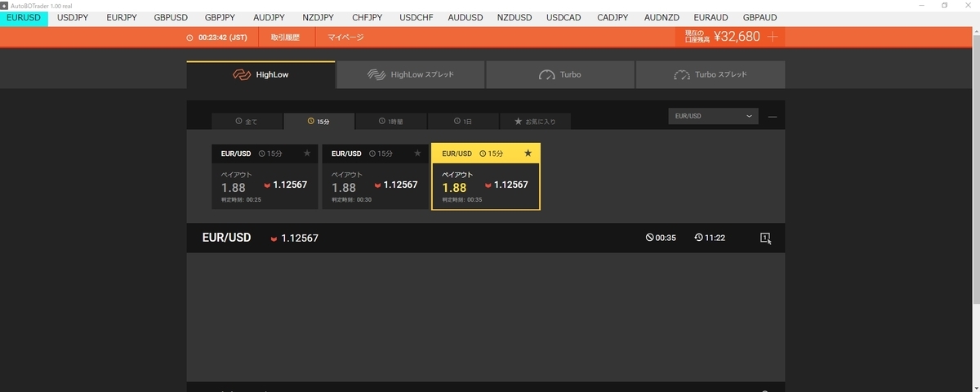Select the 1時間 expiry filter tab
The height and width of the screenshot is (392, 980).
pos(391,121)
